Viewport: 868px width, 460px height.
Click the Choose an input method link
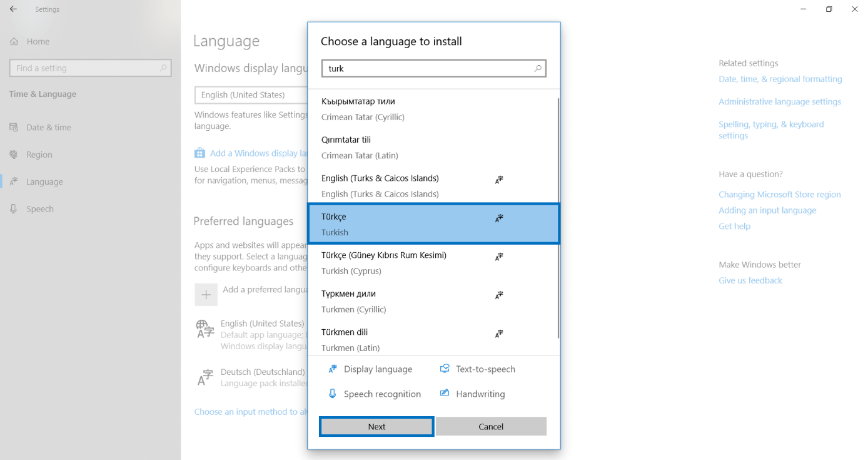point(251,412)
